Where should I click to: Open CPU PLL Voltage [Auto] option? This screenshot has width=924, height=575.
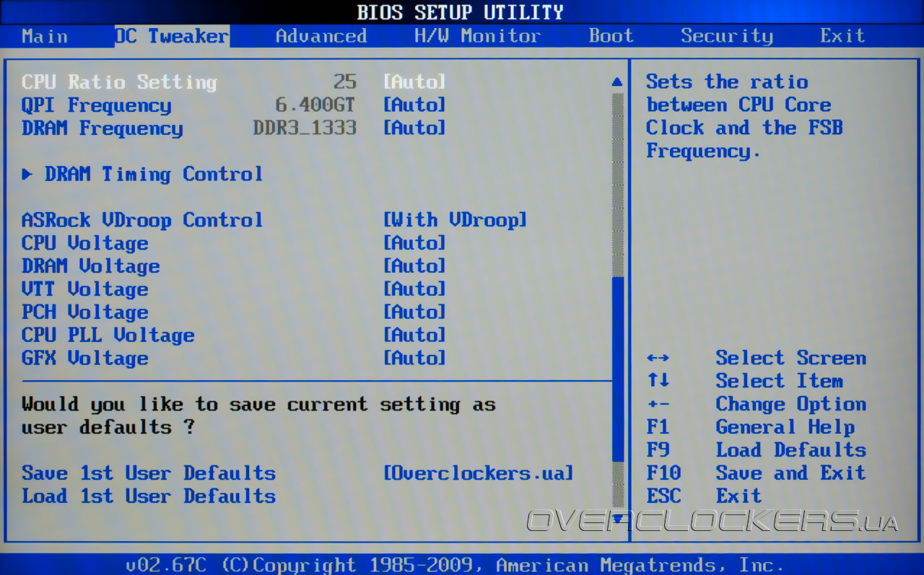click(x=414, y=335)
